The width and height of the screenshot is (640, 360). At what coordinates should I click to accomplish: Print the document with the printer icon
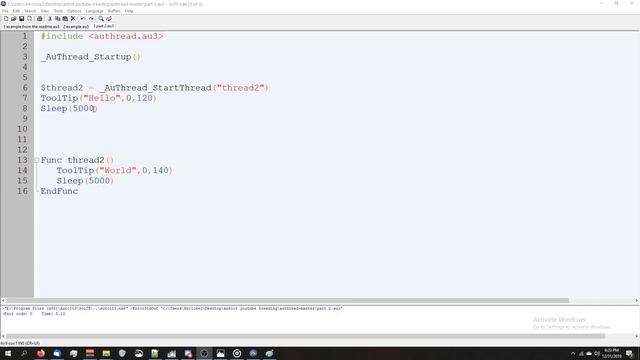coord(40,19)
